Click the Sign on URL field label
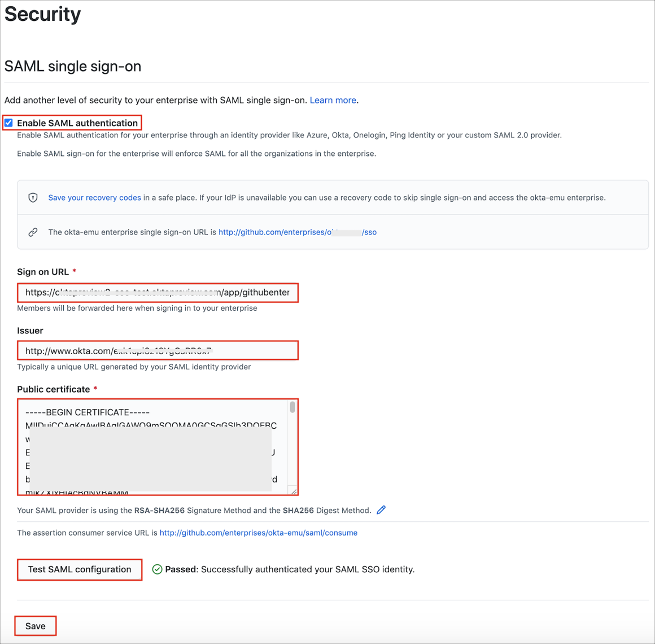The image size is (655, 644). click(x=43, y=272)
